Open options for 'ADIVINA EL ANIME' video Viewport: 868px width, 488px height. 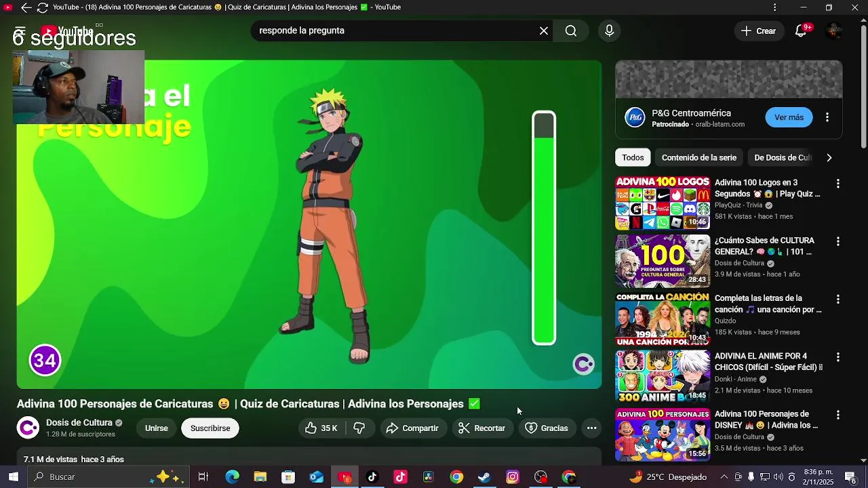pos(838,357)
